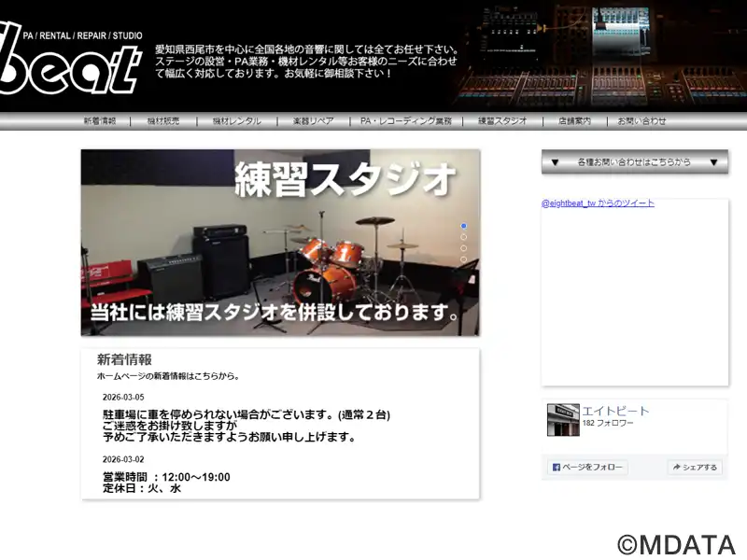Click the 練習スタジオ slideshow banner image
Image resolution: width=747 pixels, height=560 pixels.
pos(280,243)
